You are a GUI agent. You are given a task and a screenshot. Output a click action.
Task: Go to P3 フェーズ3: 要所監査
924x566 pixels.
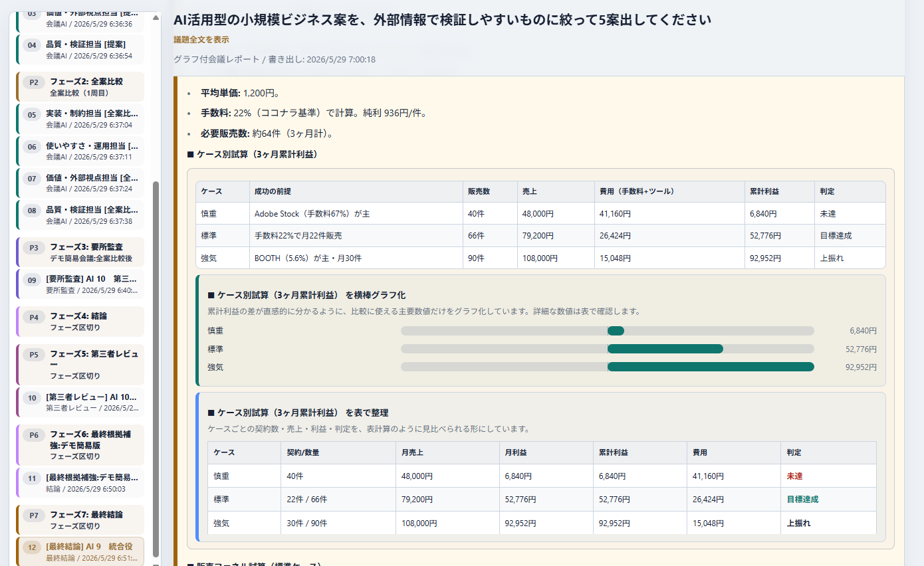[80, 252]
